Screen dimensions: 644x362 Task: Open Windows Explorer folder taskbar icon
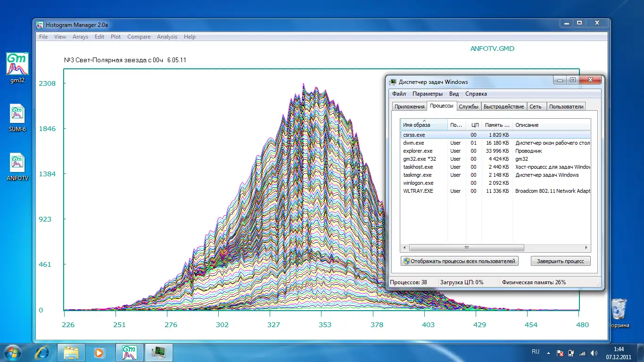click(x=71, y=352)
